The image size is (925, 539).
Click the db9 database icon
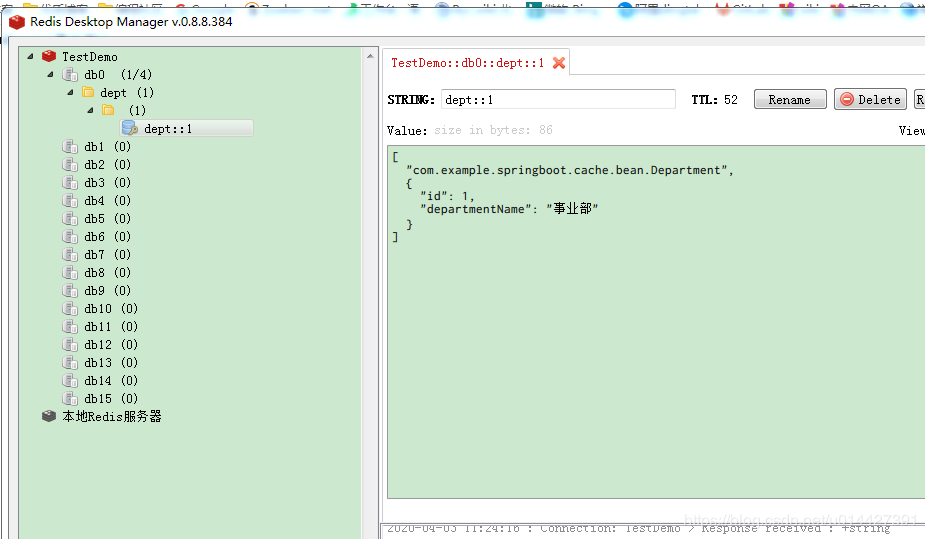tap(70, 291)
